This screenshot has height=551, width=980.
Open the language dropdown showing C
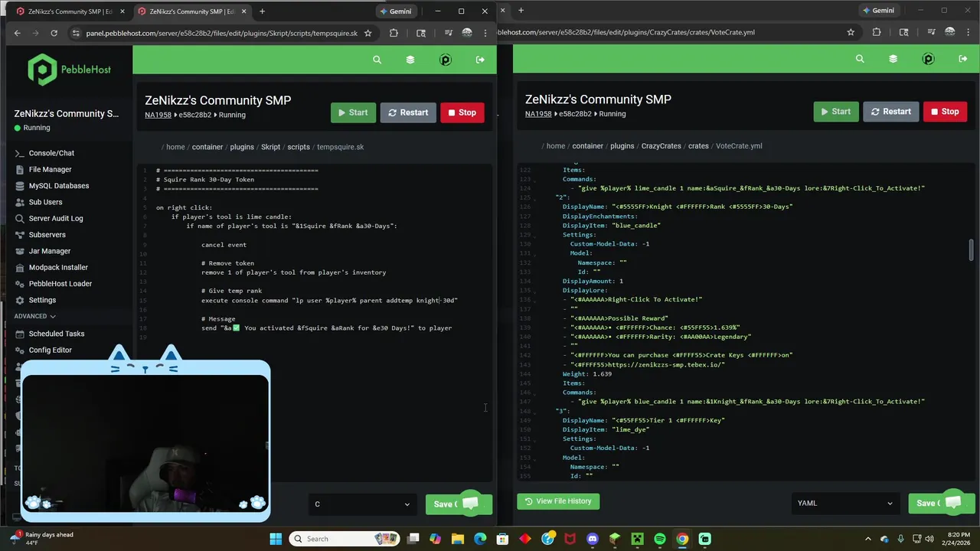point(362,504)
